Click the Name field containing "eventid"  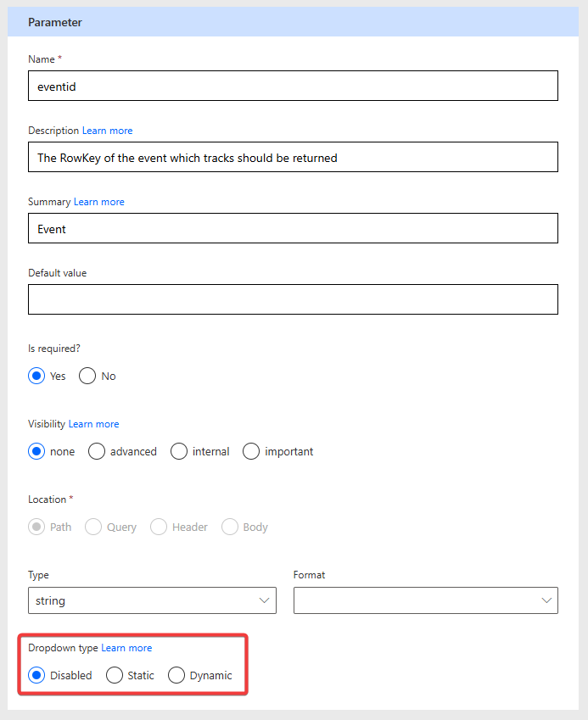pos(293,86)
